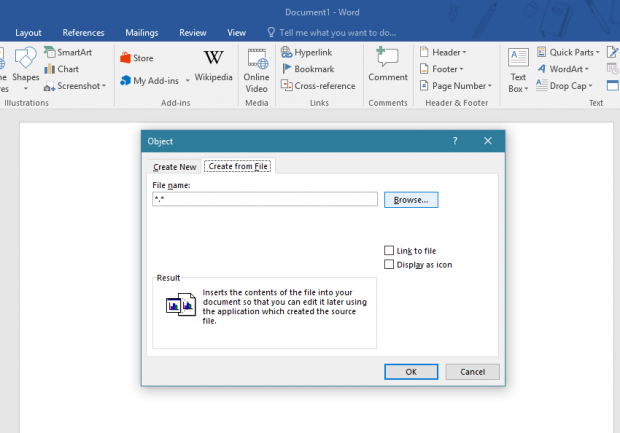Click the SmartArt icon in Illustrations
The image size is (620, 433).
(50, 52)
